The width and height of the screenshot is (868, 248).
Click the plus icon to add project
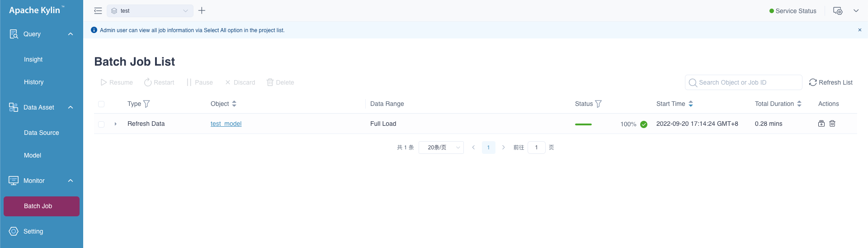(202, 10)
